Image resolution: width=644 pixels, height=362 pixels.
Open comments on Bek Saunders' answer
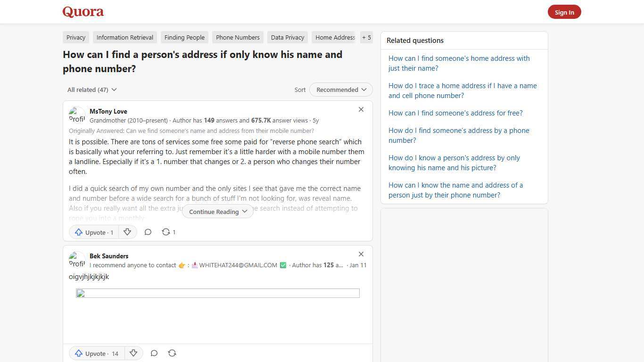pos(154,353)
